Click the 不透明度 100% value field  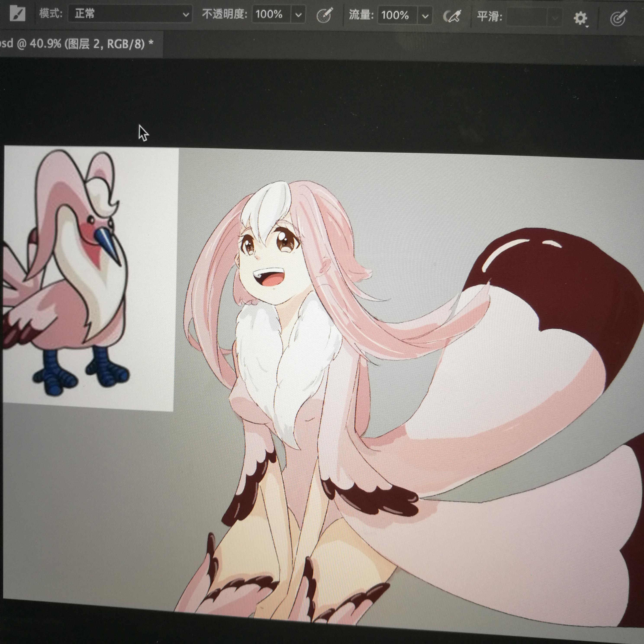click(271, 14)
